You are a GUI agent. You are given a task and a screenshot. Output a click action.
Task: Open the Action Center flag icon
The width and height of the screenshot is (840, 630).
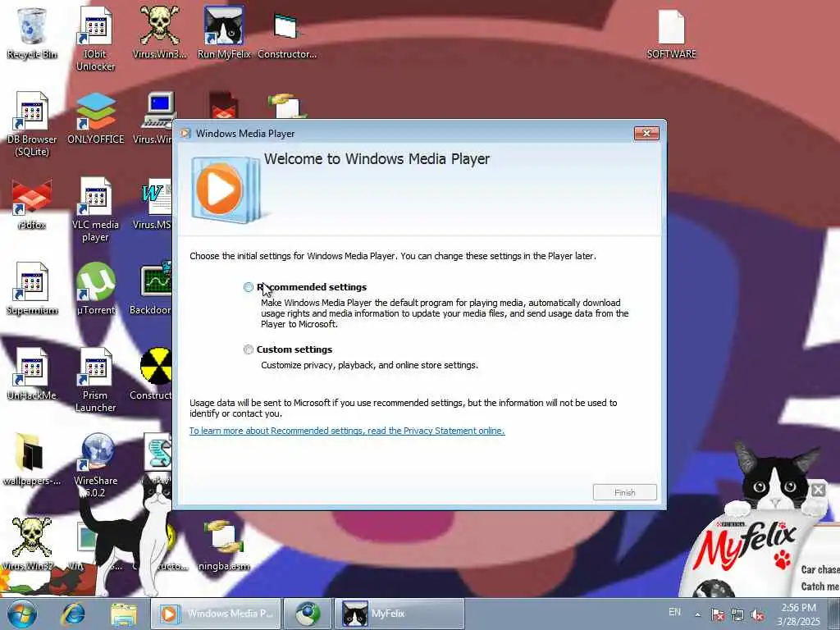[x=717, y=614]
